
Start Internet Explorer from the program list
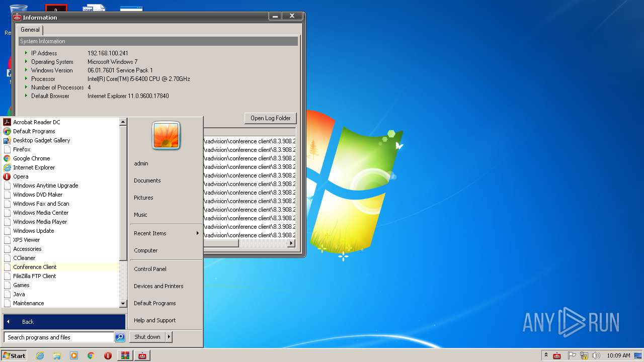[34, 167]
